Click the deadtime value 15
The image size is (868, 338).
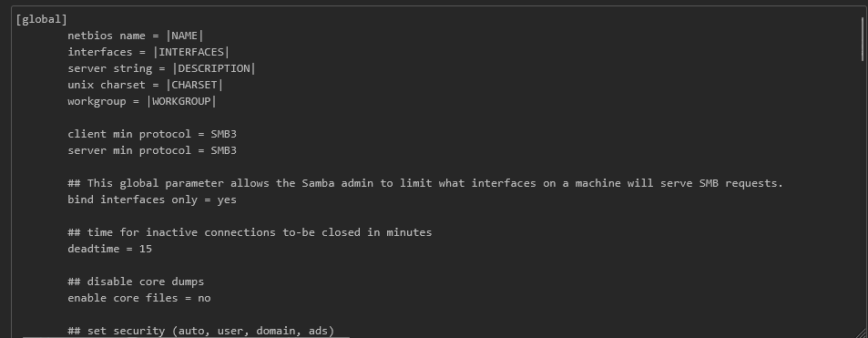tap(146, 249)
